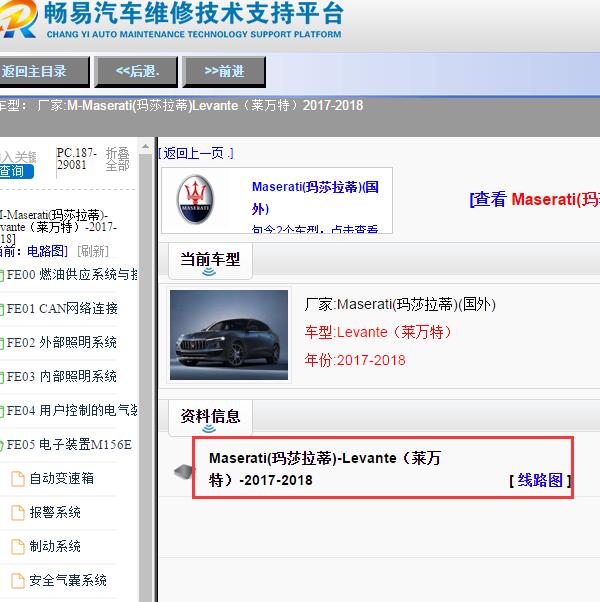Click 折叠全部 to collapse all

[x=117, y=159]
